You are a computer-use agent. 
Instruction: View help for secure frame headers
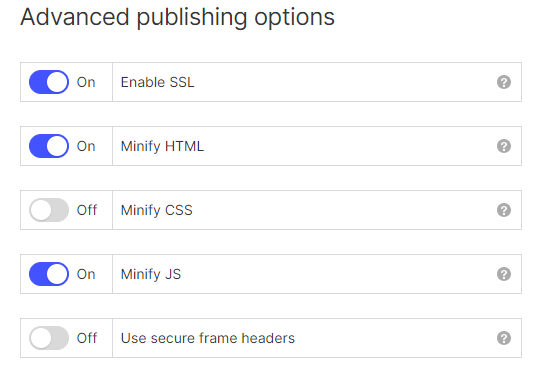click(504, 338)
